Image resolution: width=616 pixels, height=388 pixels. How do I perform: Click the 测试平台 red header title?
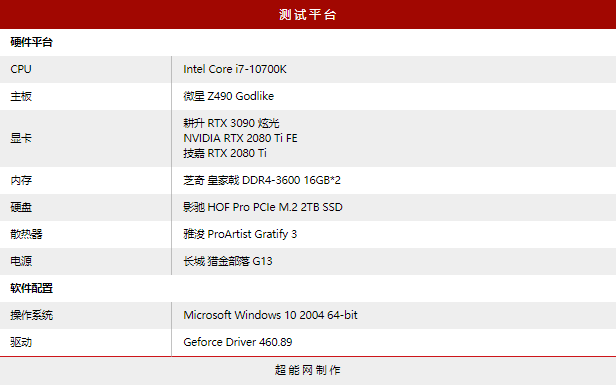pyautogui.click(x=308, y=15)
